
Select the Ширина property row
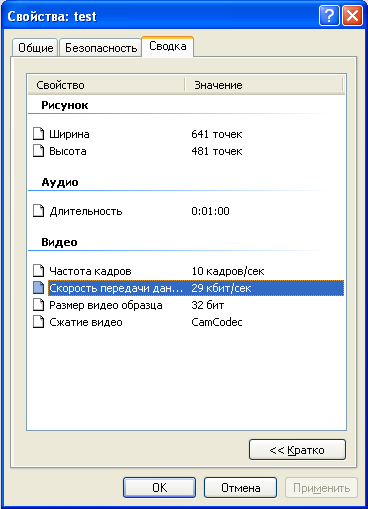click(x=188, y=134)
